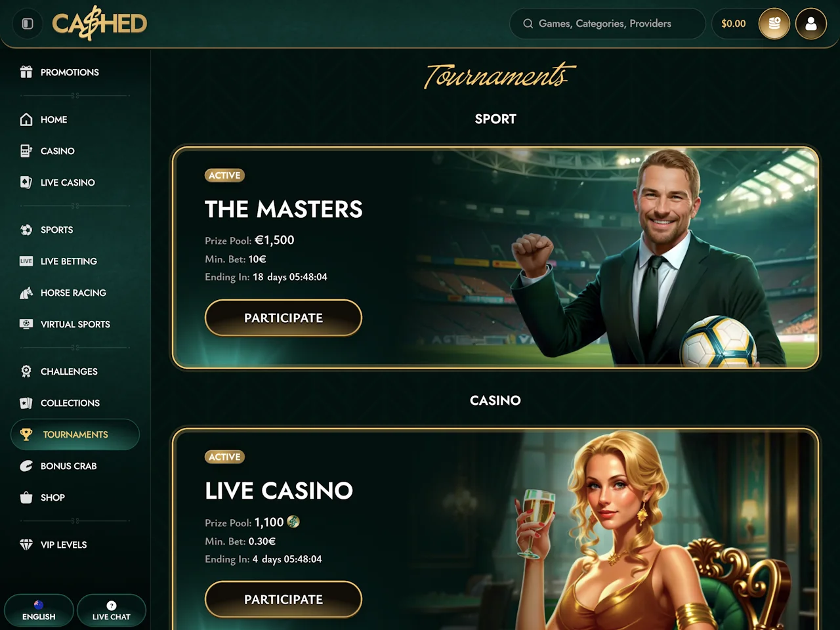Participate in The Masters tournament
Screen dimensions: 840x630
[283, 318]
